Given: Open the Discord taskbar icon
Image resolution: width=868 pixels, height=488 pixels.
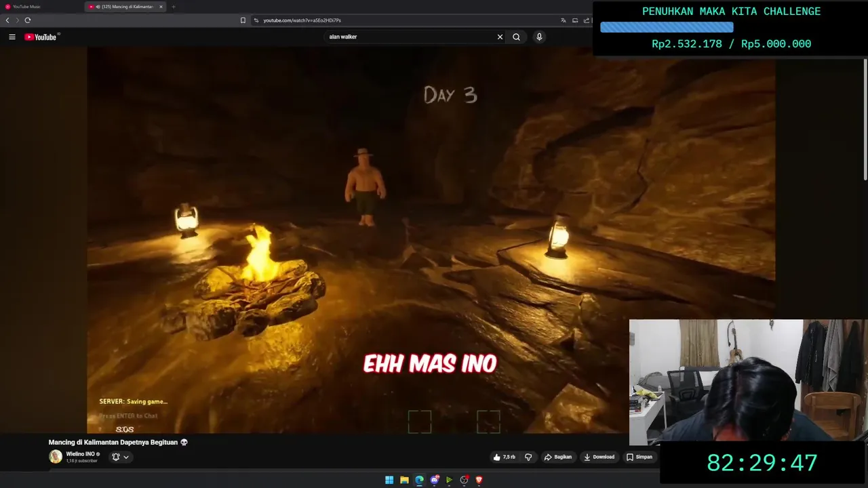Looking at the screenshot, I should point(435,480).
